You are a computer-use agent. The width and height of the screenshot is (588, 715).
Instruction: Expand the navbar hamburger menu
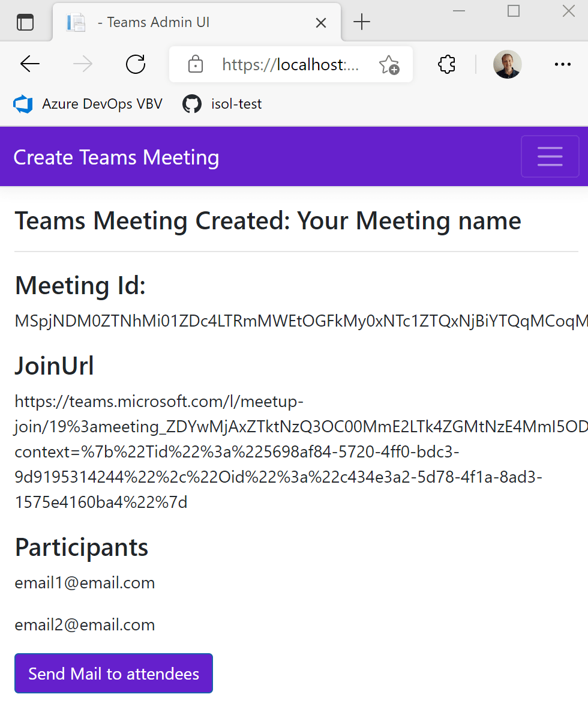click(x=550, y=157)
